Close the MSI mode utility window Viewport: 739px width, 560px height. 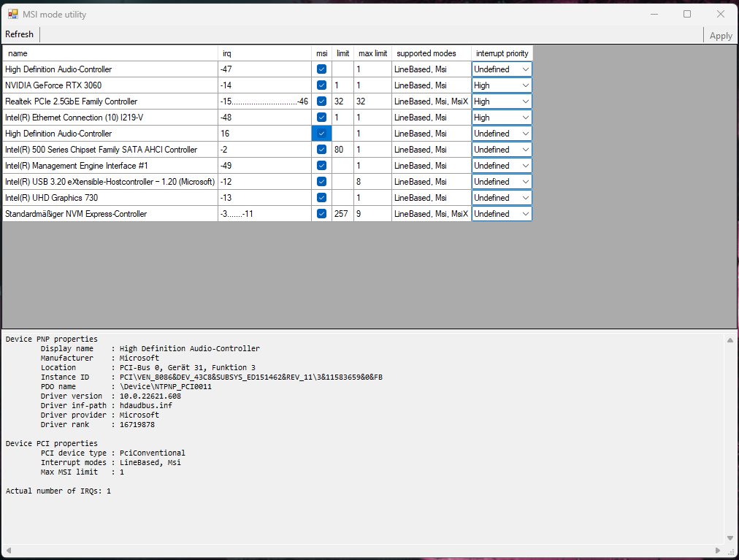(x=721, y=14)
